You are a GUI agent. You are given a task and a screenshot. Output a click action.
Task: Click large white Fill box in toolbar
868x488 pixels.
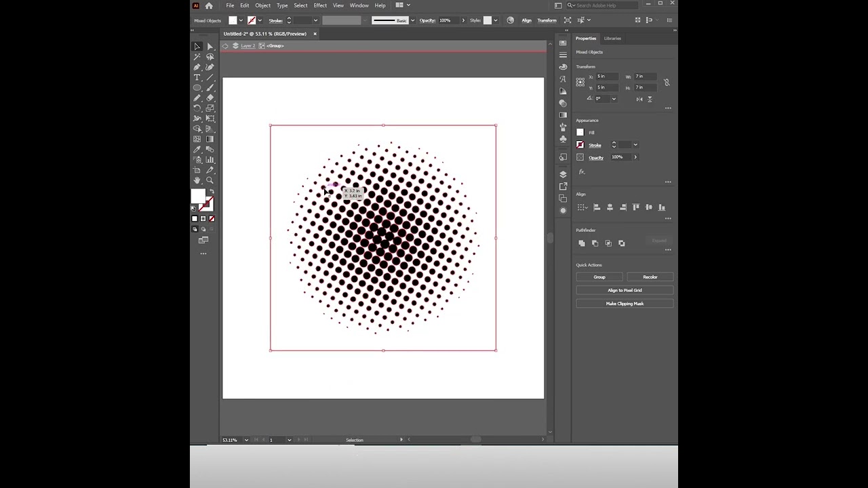pyautogui.click(x=198, y=195)
